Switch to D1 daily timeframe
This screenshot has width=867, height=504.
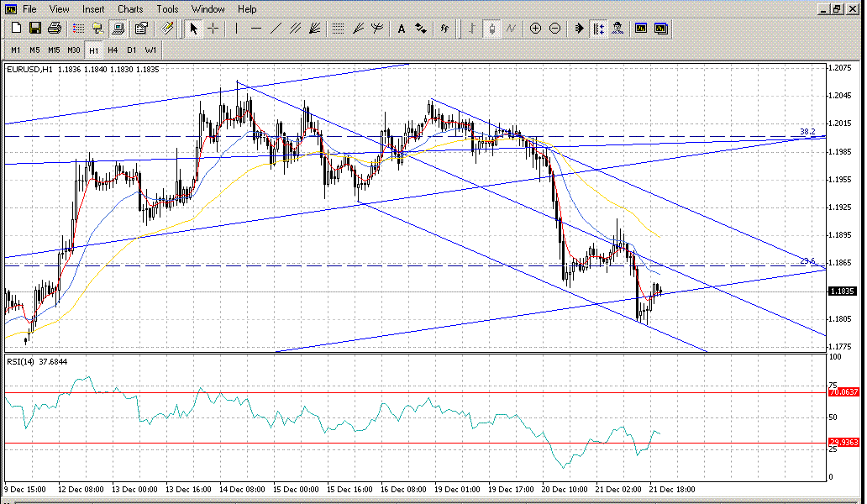[x=132, y=50]
